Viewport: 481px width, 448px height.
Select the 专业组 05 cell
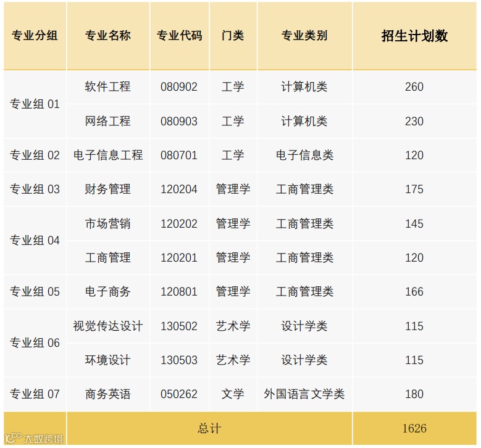pos(35,292)
